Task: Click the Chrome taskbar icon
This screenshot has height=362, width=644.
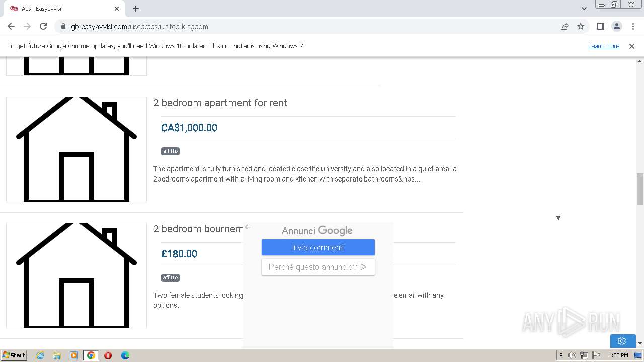Action: click(x=91, y=355)
